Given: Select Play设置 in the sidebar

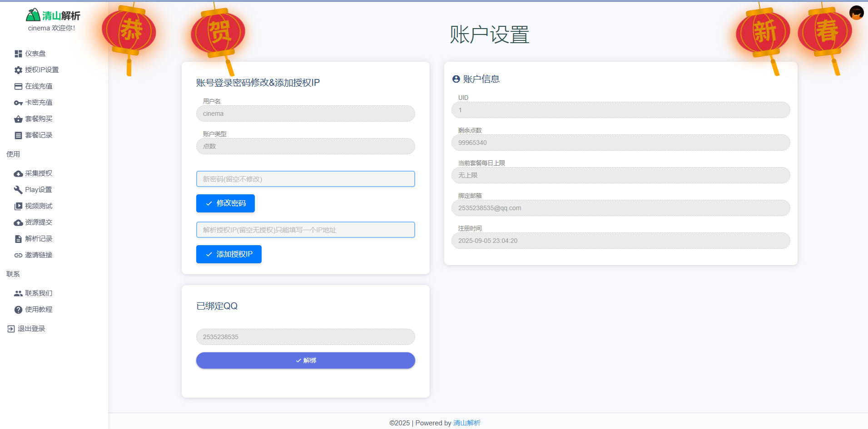Looking at the screenshot, I should coord(38,189).
